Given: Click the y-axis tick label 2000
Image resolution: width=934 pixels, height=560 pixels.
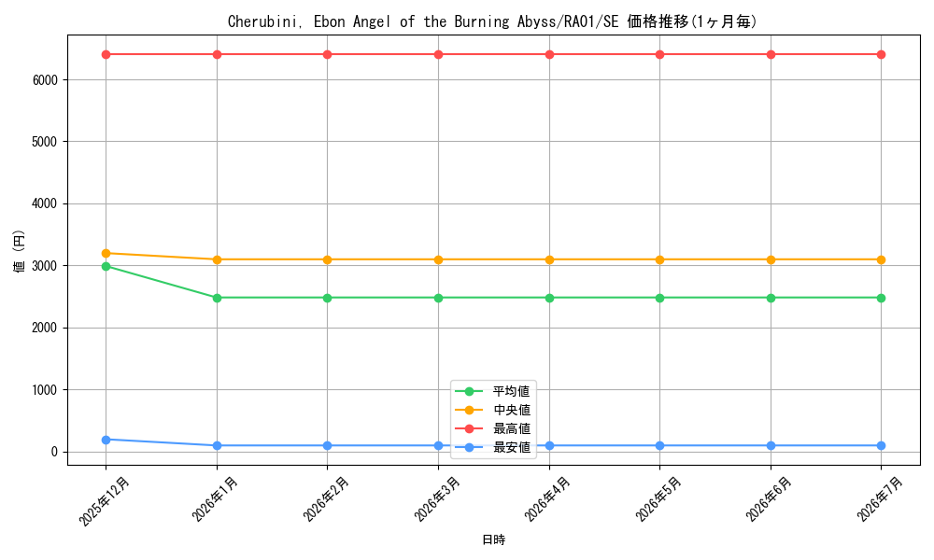Looking at the screenshot, I should tap(45, 328).
